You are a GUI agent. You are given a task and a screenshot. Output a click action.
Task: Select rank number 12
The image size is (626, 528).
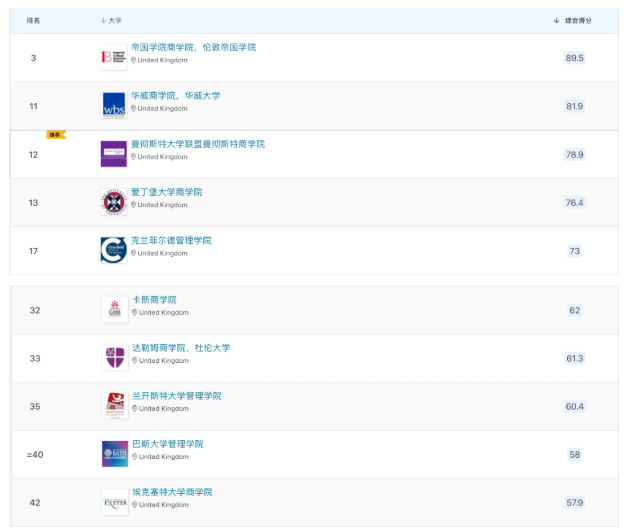[34, 154]
